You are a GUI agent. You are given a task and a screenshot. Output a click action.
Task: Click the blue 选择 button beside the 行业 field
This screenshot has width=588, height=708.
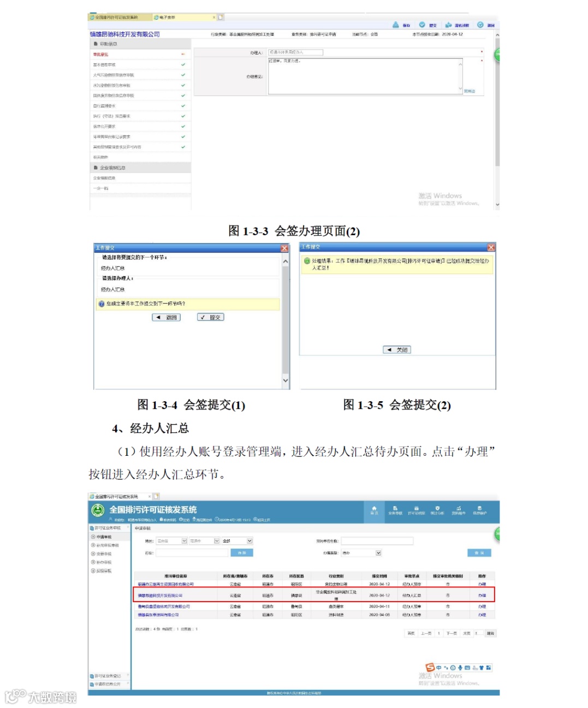click(x=242, y=553)
